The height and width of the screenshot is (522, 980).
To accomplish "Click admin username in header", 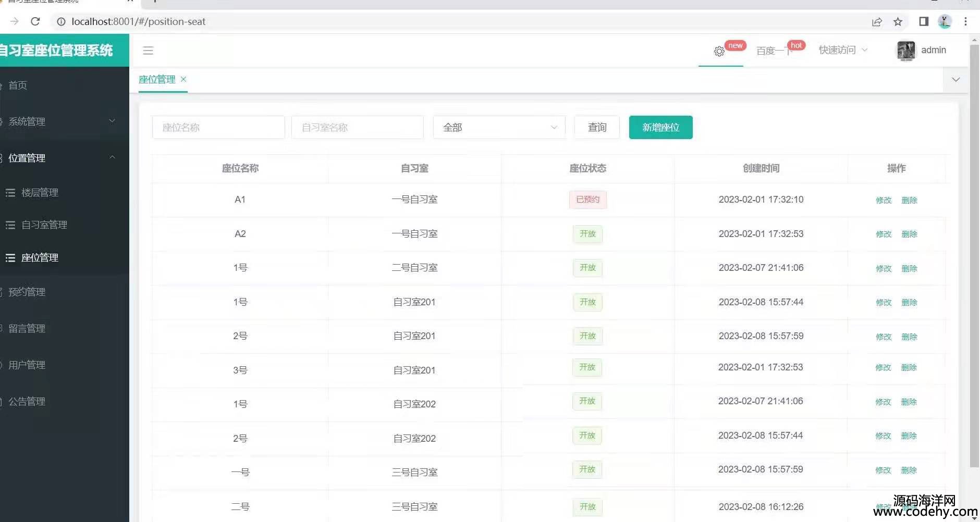I will 934,50.
